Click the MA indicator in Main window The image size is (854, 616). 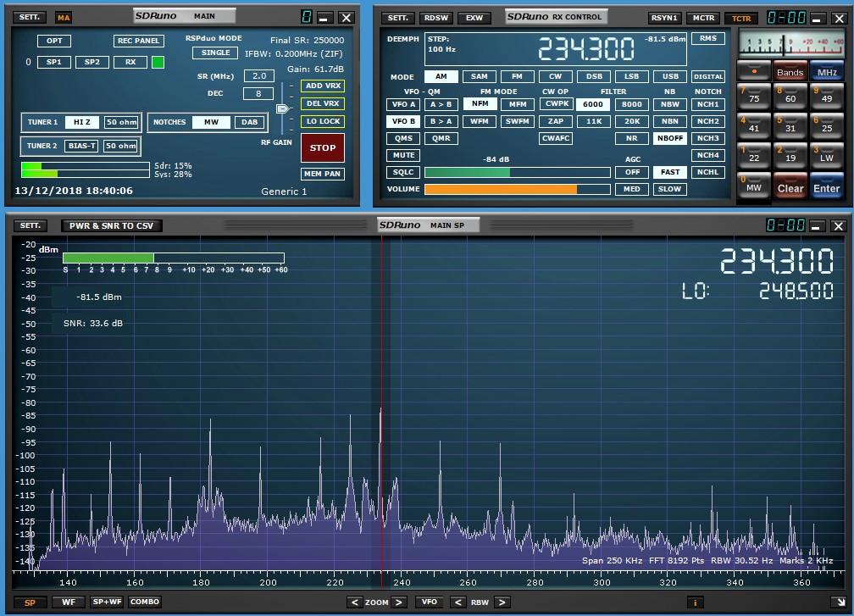coord(64,18)
